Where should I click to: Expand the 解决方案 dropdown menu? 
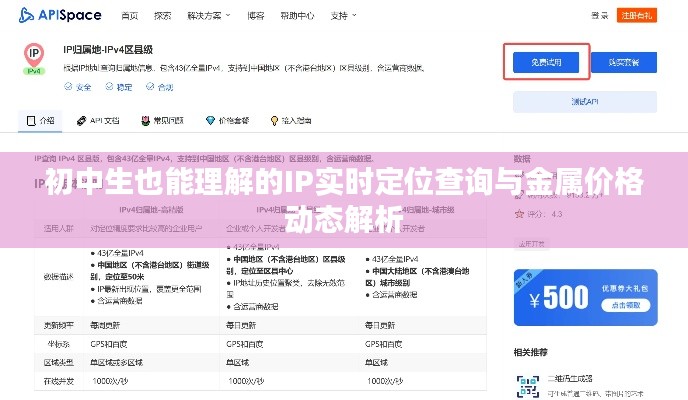(x=208, y=16)
